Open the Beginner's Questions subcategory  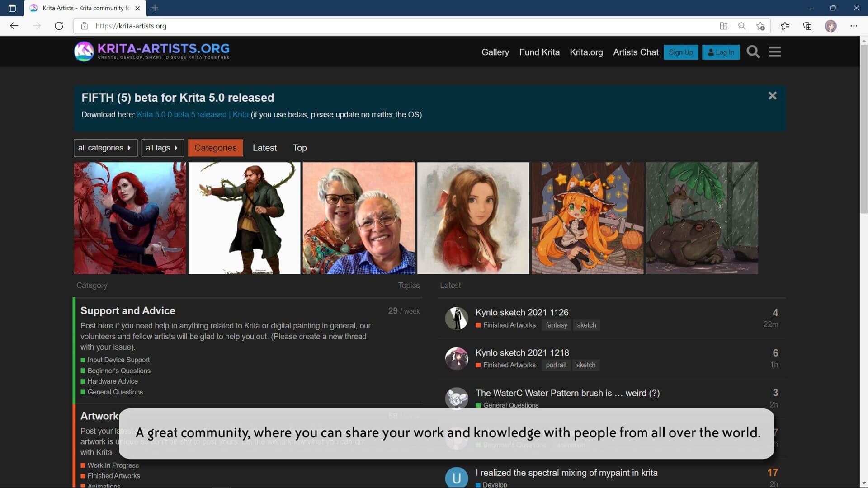pyautogui.click(x=119, y=371)
